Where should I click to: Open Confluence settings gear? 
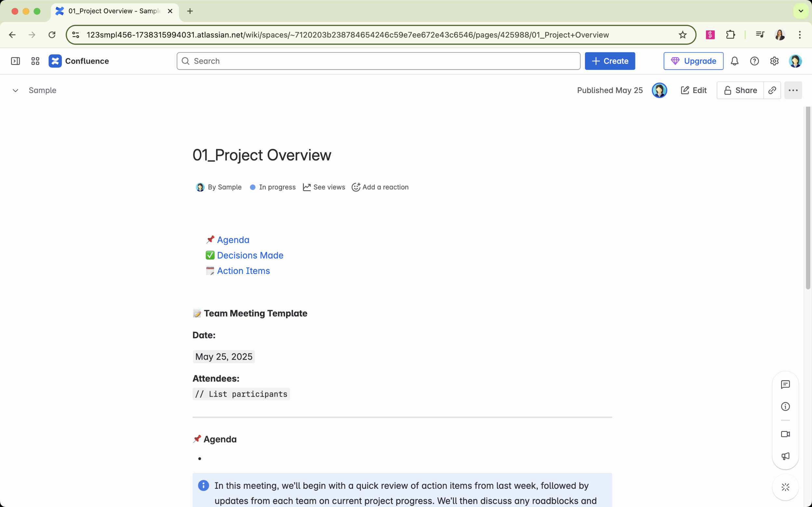pyautogui.click(x=774, y=61)
